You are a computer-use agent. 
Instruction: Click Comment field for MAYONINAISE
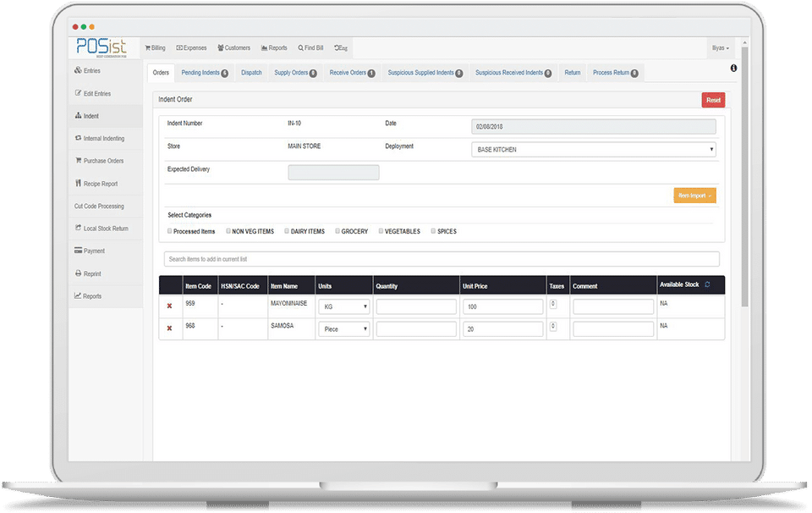(x=613, y=306)
